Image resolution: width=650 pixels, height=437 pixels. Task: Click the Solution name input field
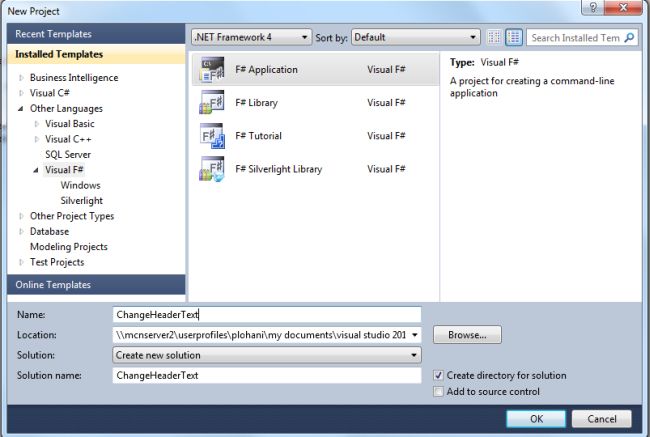point(267,375)
